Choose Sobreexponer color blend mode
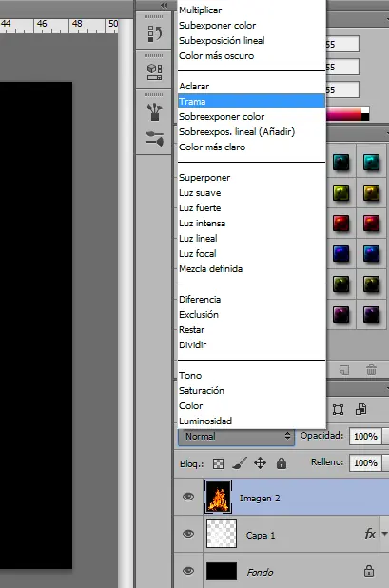Viewport: 389px width, 588px height. click(x=251, y=117)
